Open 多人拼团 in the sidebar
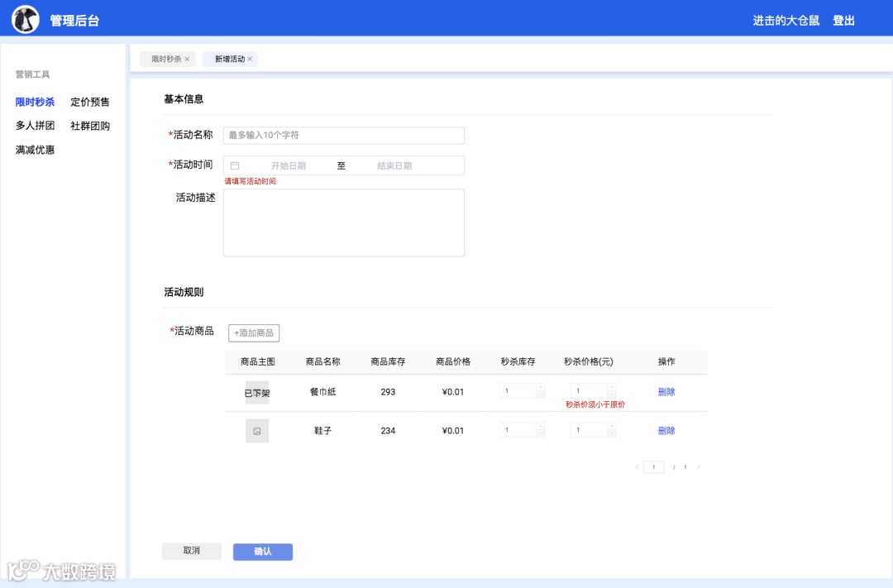This screenshot has width=893, height=588. (36, 126)
